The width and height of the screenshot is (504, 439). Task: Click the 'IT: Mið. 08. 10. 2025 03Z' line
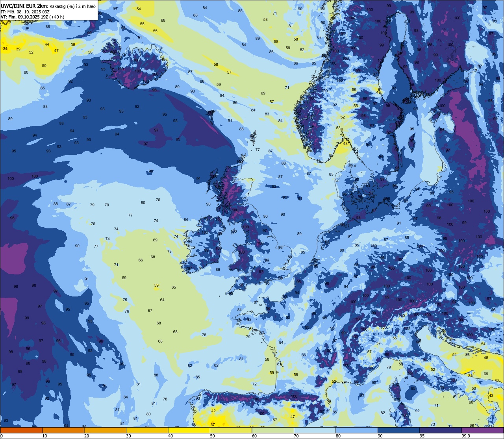point(25,12)
